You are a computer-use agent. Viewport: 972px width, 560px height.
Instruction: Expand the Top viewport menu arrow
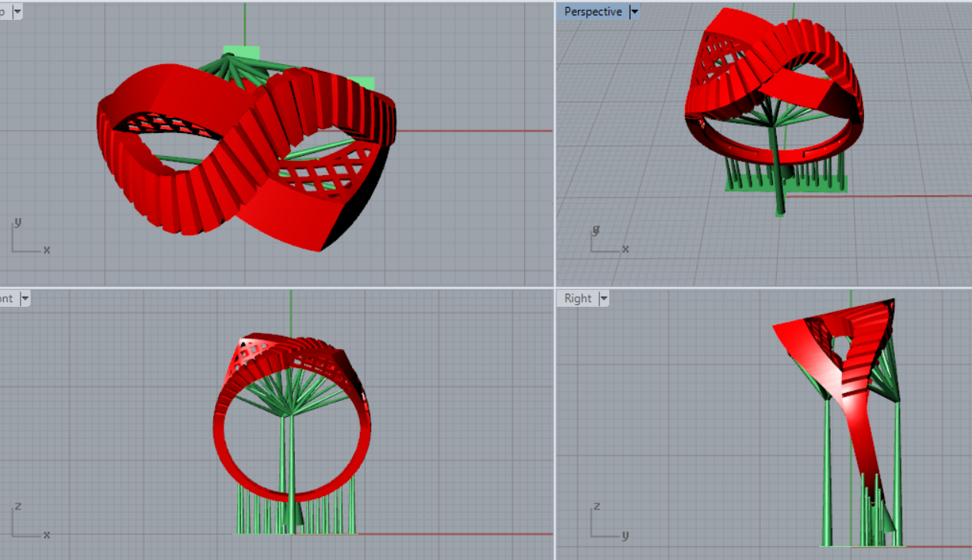pos(17,12)
